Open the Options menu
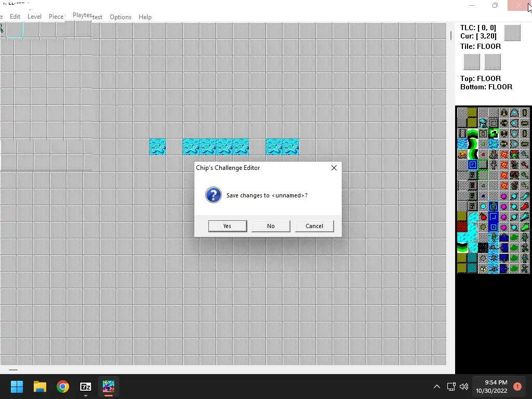The width and height of the screenshot is (532, 399). pyautogui.click(x=121, y=17)
